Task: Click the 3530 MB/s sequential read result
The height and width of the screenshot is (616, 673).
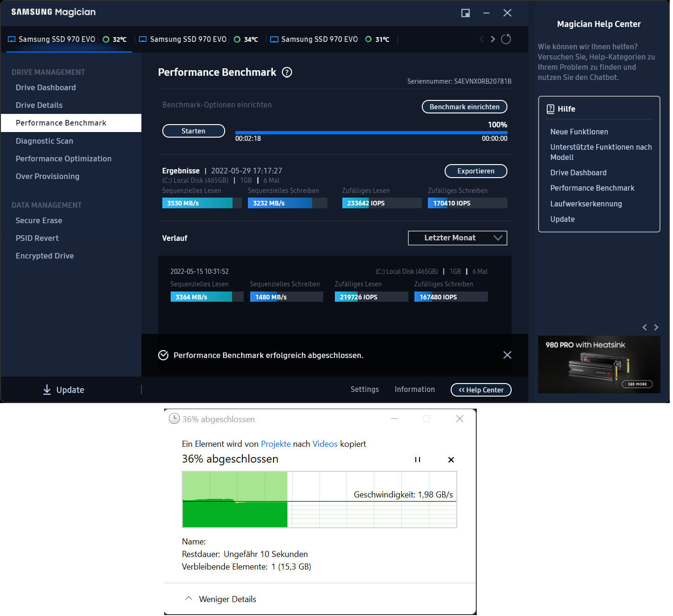Action: click(202, 203)
